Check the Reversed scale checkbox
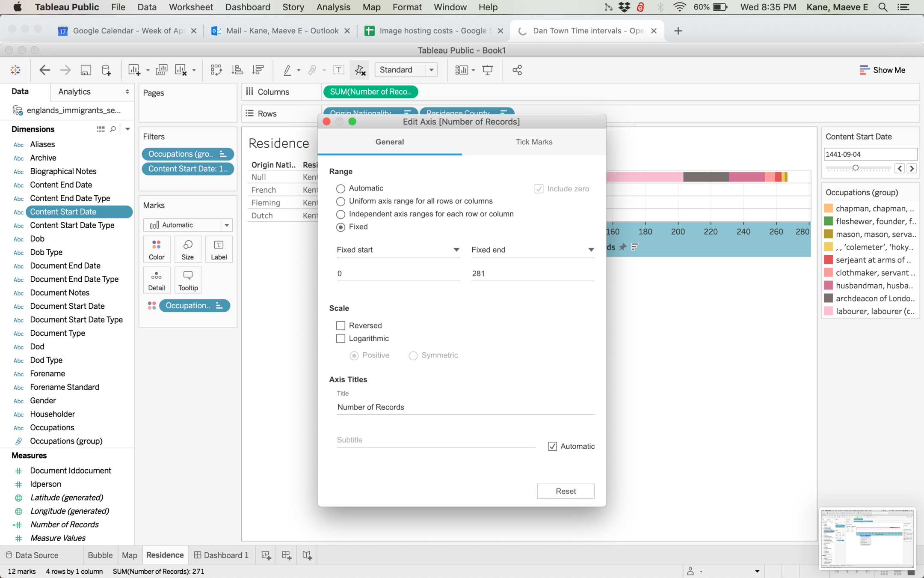The image size is (924, 578). (x=341, y=326)
